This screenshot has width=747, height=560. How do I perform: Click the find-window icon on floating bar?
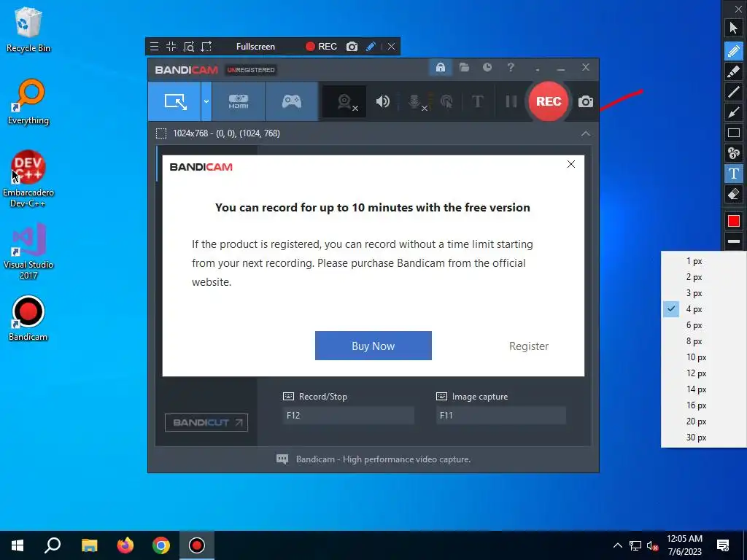pyautogui.click(x=189, y=46)
